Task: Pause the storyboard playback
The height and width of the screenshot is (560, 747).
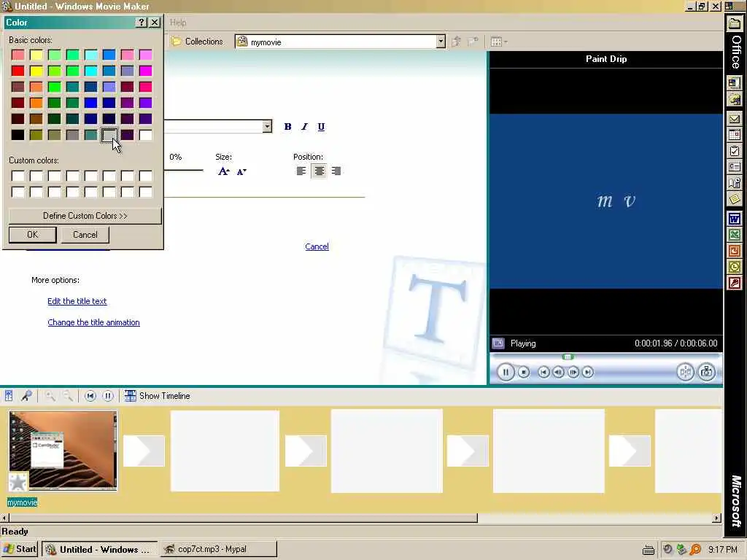Action: point(108,396)
